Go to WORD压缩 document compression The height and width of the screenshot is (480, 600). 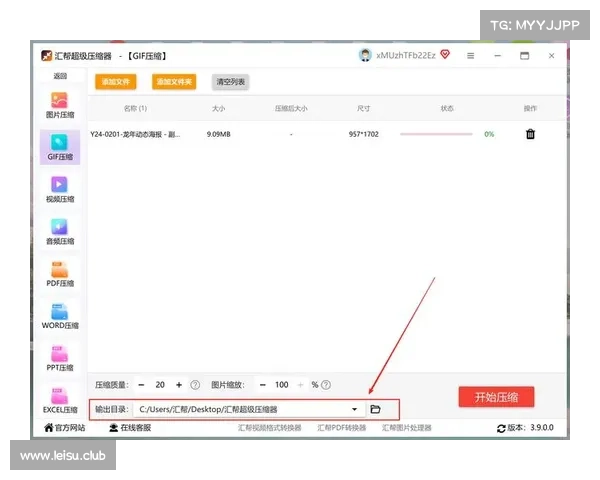(x=60, y=314)
